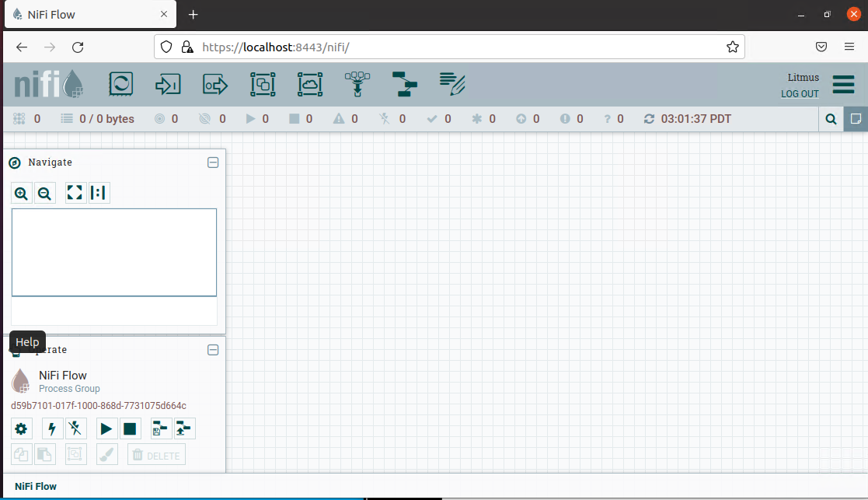This screenshot has height=500, width=868.
Task: Select the Label component icon
Action: (x=452, y=84)
